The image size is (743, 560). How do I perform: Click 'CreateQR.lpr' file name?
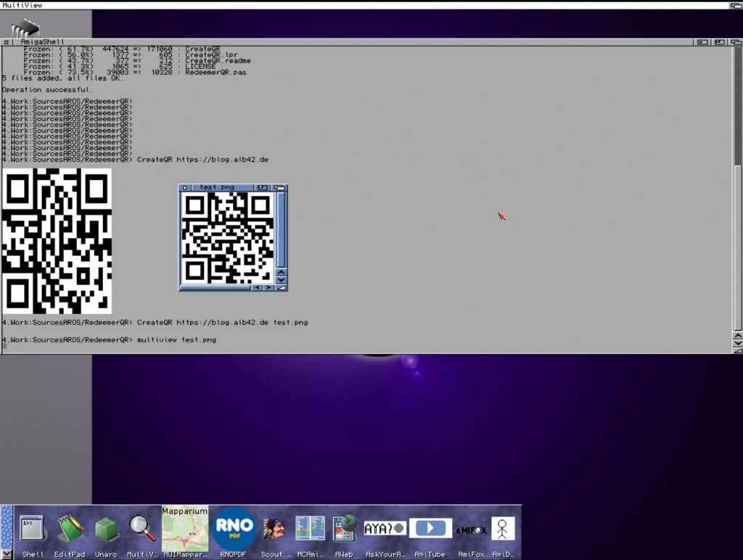[211, 55]
